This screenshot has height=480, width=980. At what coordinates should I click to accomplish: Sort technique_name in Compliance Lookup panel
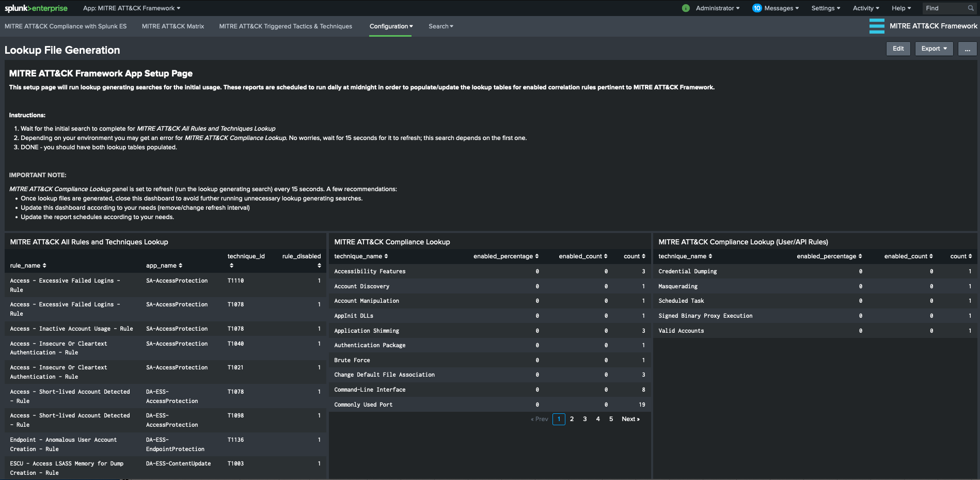point(361,256)
